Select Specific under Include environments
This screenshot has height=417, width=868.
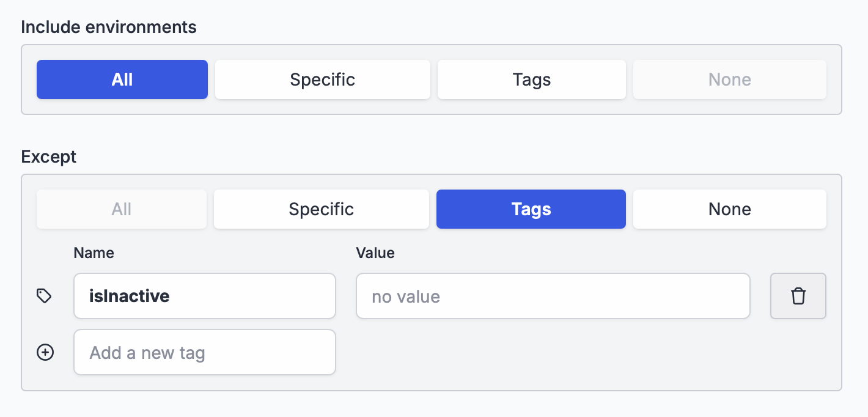coord(322,79)
